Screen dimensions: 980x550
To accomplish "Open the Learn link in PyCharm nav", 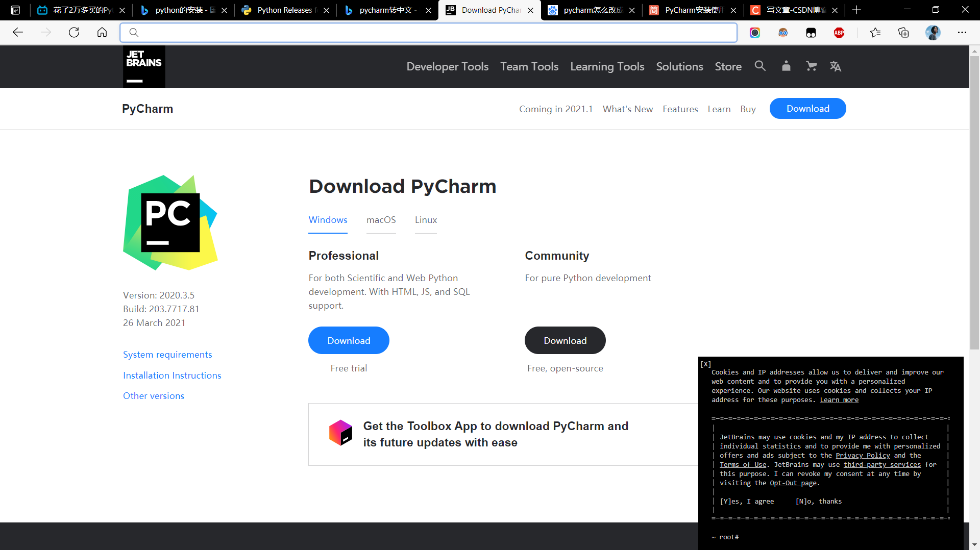I will [719, 109].
